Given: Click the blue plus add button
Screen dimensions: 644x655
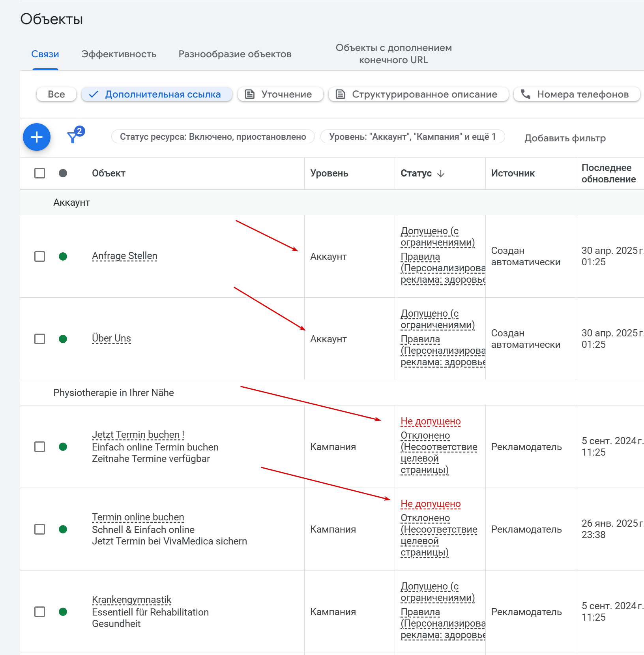Looking at the screenshot, I should [37, 137].
